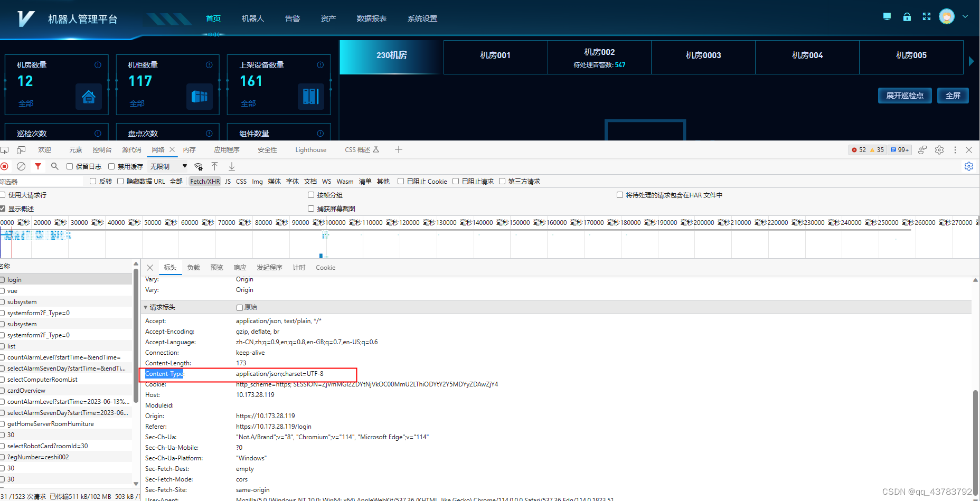Add a new DevTools tab with plus

(399, 150)
